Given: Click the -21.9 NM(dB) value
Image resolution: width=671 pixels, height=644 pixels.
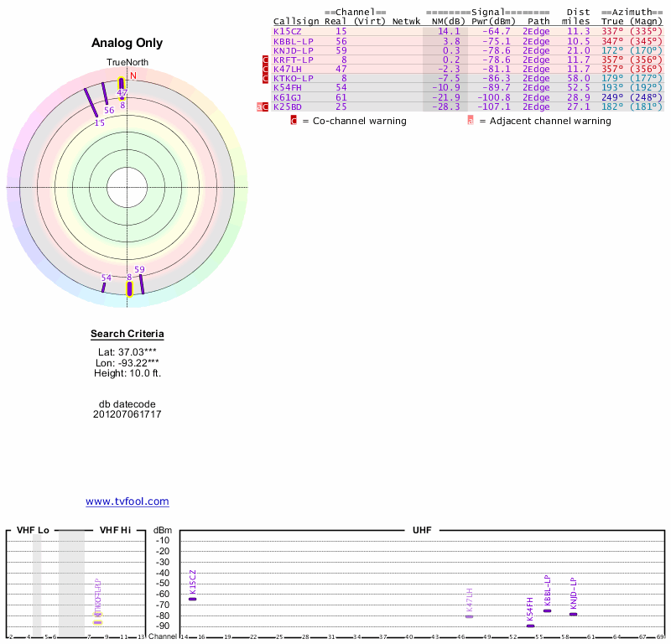Looking at the screenshot, I should [446, 97].
